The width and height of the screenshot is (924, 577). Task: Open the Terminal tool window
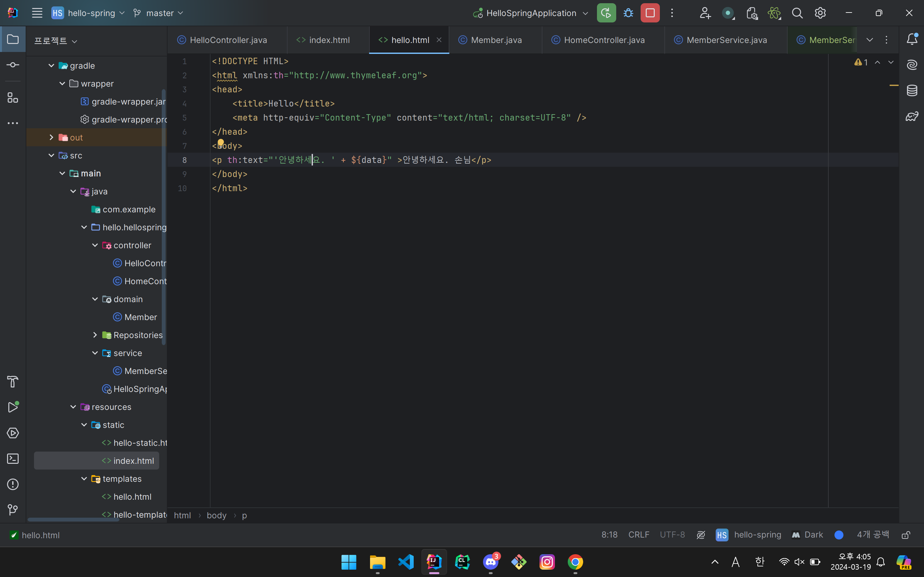click(13, 459)
